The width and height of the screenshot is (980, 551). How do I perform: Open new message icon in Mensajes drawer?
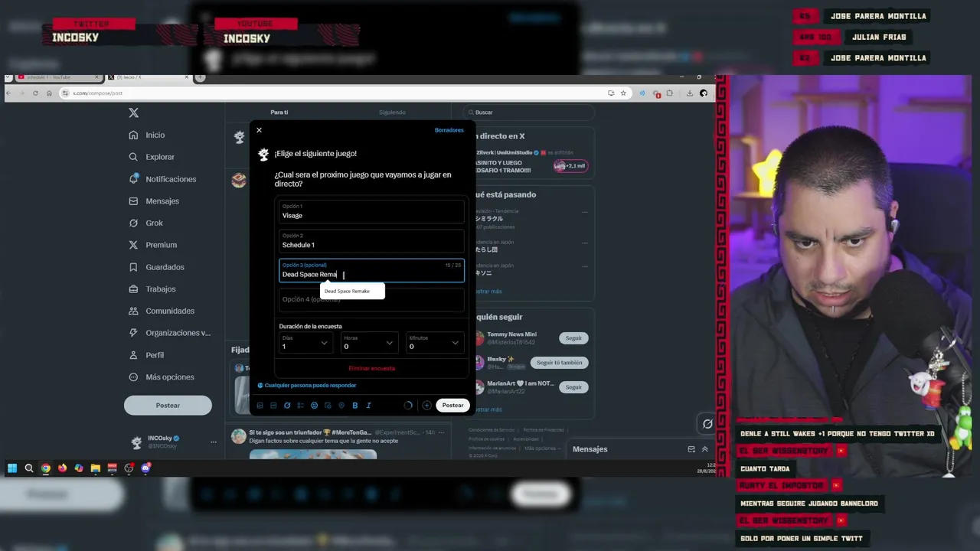coord(691,449)
